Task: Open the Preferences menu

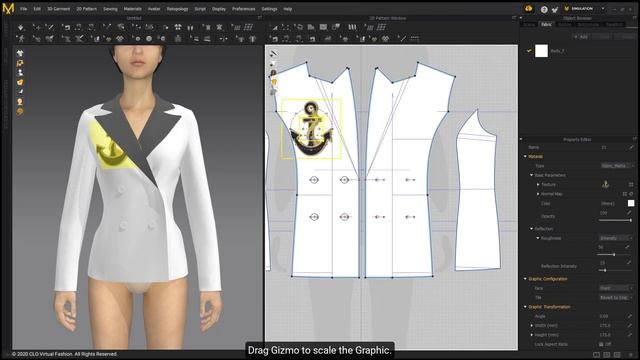Action: [244, 9]
